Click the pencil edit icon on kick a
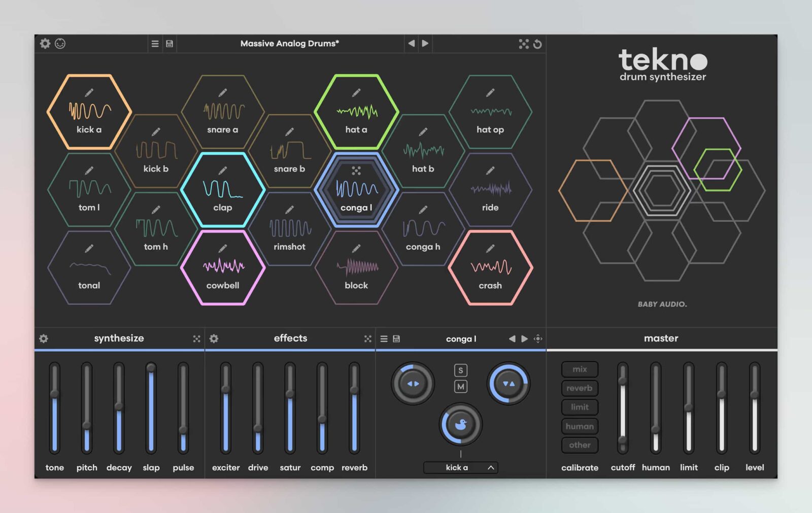The image size is (812, 513). [89, 92]
